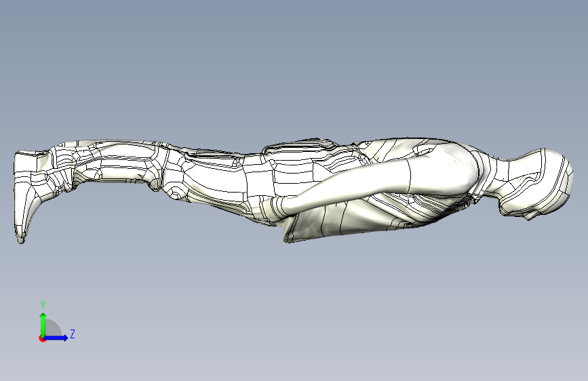Click the red X axis dot on triad
This screenshot has height=381, width=588.
pyautogui.click(x=42, y=338)
